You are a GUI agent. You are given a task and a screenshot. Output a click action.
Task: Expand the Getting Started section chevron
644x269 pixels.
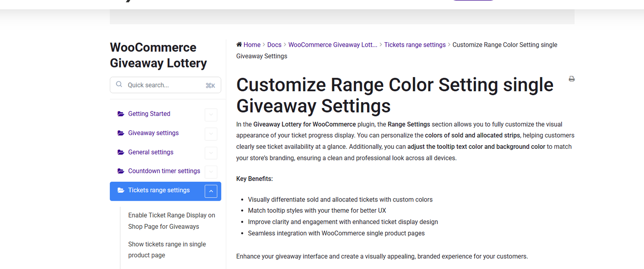pyautogui.click(x=211, y=115)
